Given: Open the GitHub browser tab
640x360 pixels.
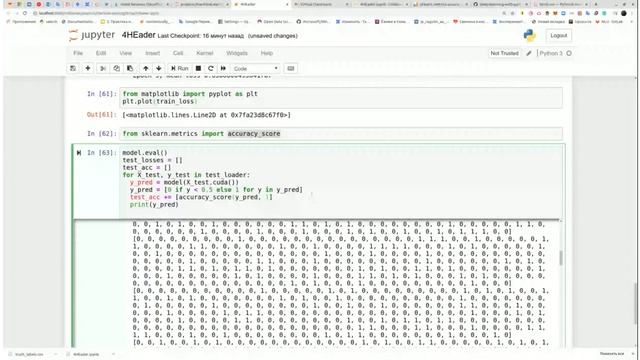Looking at the screenshot, I should click(x=502, y=4).
